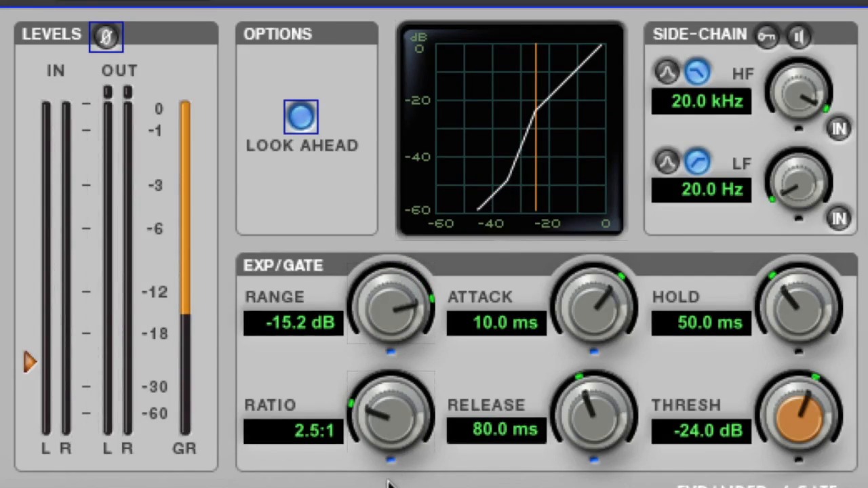Click the 20.0 kHz HF frequency field

coord(701,102)
